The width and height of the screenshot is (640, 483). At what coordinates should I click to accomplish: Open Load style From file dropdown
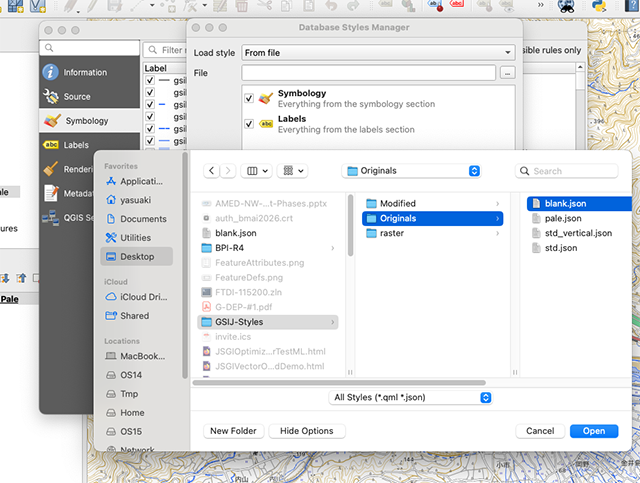click(x=378, y=52)
